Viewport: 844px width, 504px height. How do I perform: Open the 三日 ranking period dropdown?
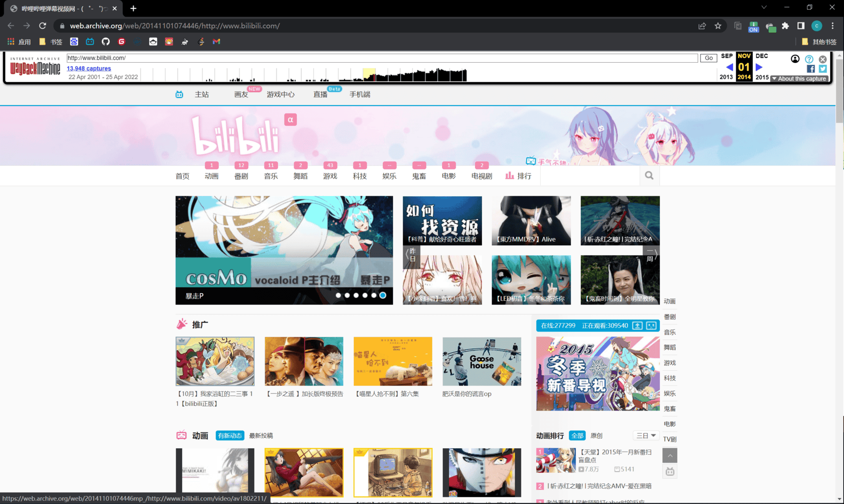[646, 436]
